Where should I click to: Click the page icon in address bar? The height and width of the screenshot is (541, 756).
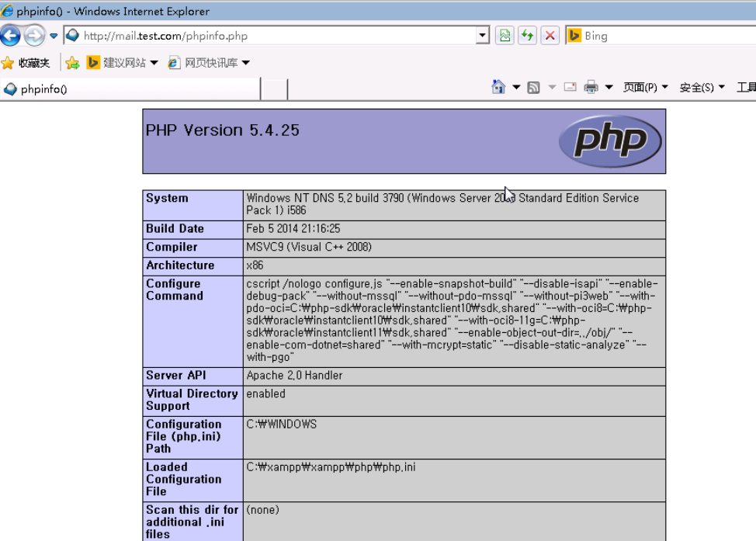[73, 36]
